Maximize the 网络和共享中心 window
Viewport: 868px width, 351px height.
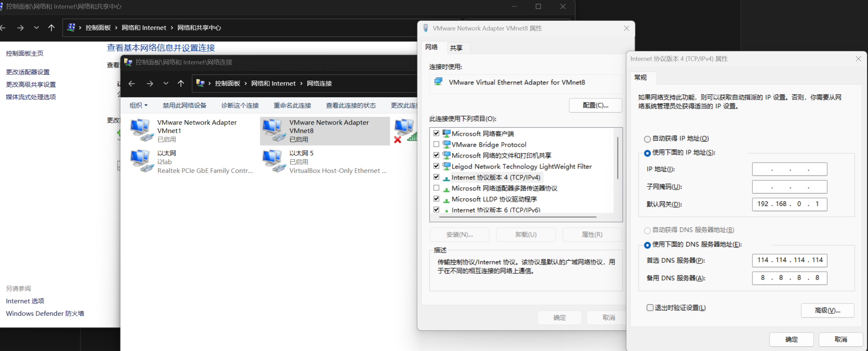tap(538, 7)
